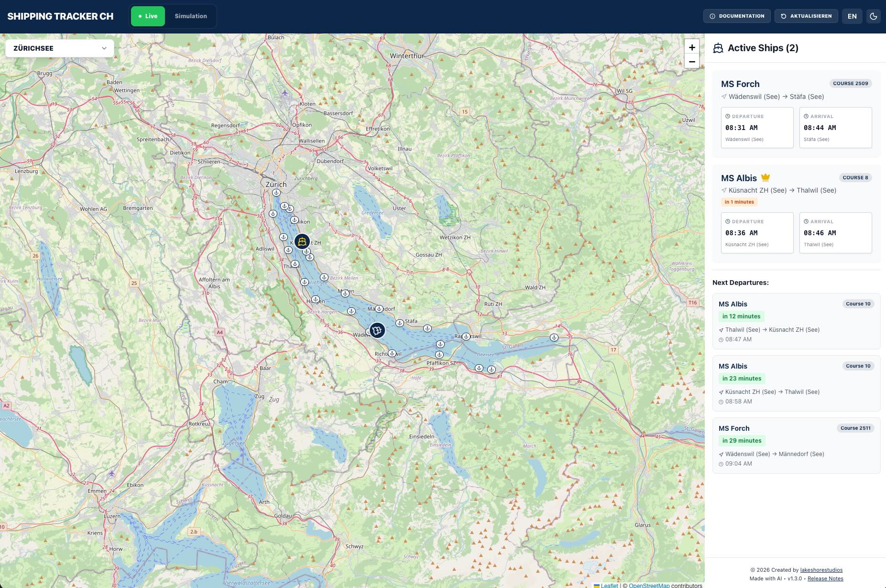Switch to Simulation mode
The height and width of the screenshot is (588, 886).
(190, 16)
